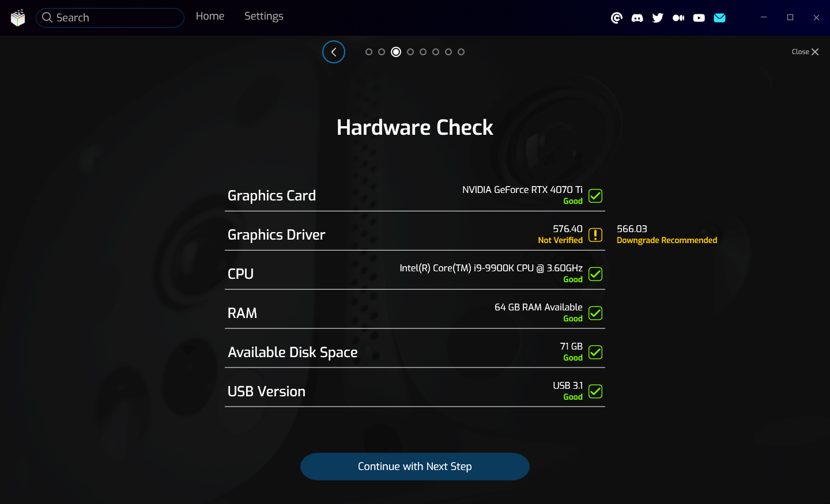
Task: Click the app cube logo icon
Action: pyautogui.click(x=18, y=18)
